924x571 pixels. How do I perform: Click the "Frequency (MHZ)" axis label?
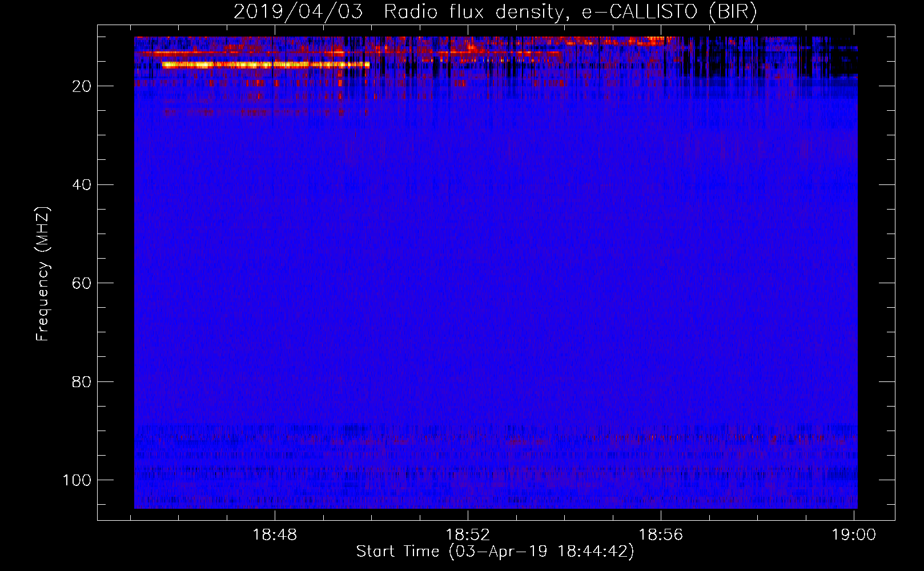click(x=43, y=274)
